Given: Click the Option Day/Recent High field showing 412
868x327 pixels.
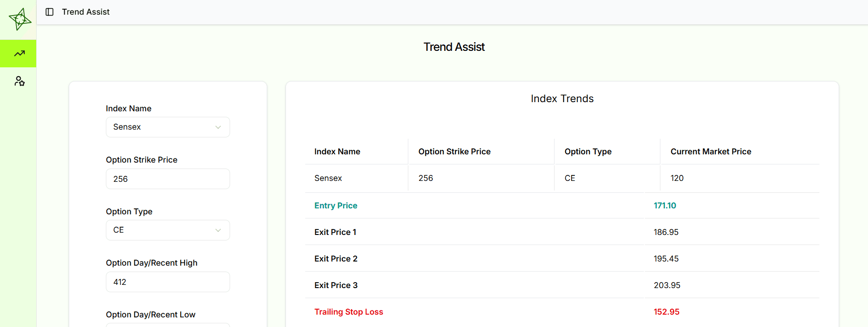Looking at the screenshot, I should [x=168, y=282].
